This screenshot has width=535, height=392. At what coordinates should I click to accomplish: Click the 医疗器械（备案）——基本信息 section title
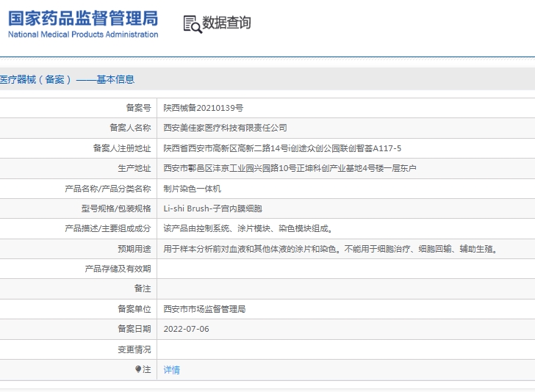pos(67,79)
